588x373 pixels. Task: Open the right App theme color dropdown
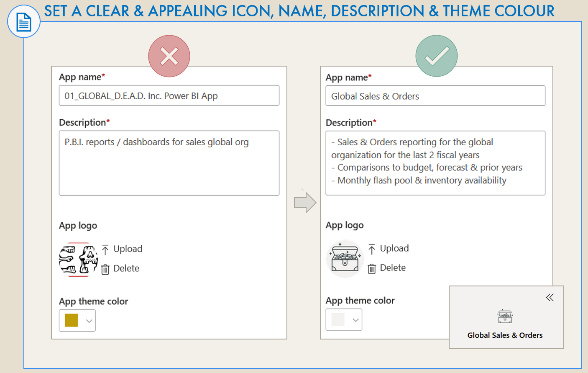[x=355, y=319]
